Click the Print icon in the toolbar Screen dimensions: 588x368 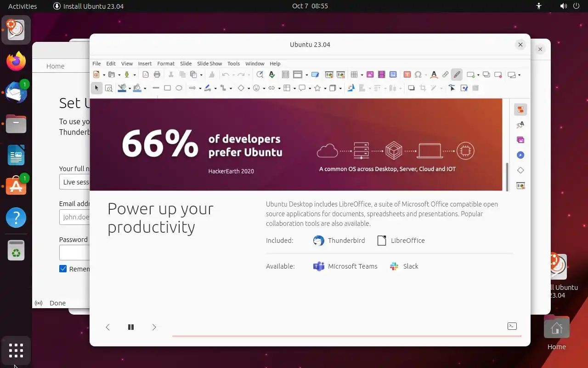157,75
